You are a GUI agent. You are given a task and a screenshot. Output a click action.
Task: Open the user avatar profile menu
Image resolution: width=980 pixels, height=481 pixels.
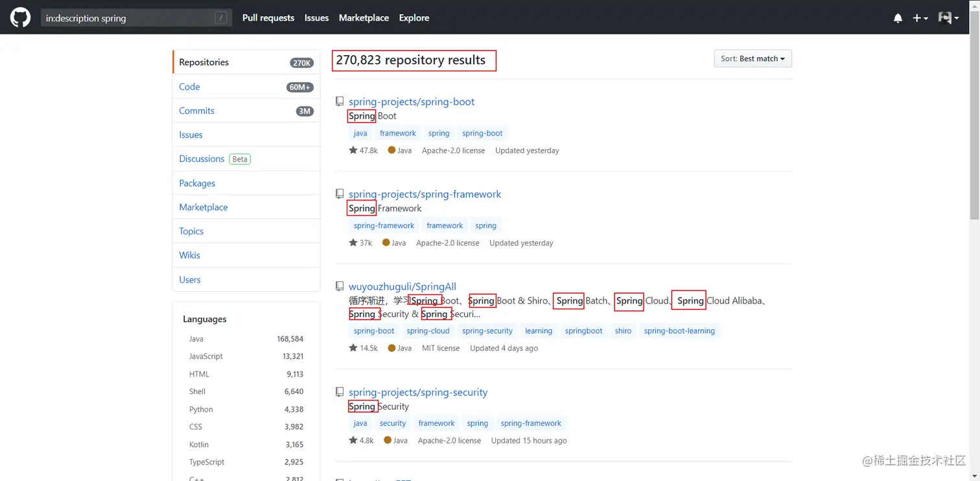[949, 18]
